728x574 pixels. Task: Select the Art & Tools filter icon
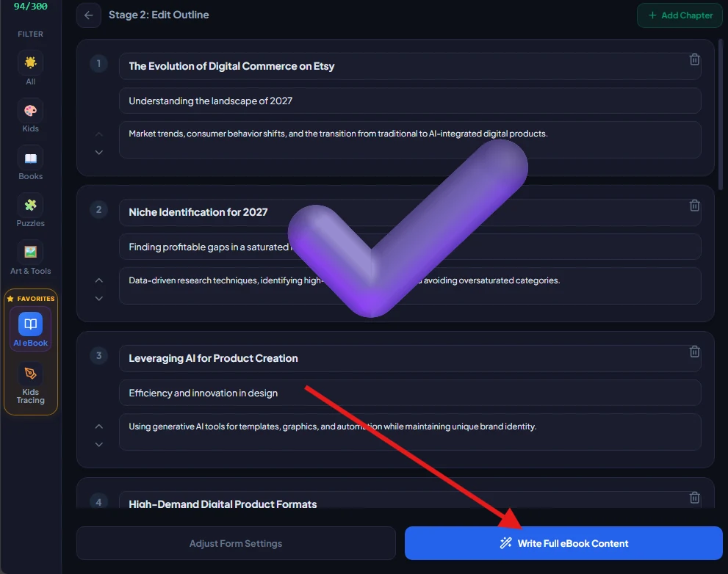click(x=31, y=252)
